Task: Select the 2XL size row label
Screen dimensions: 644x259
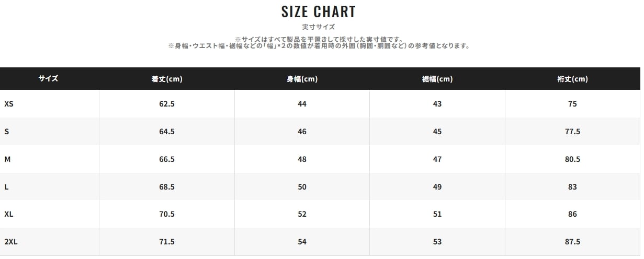Action: pos(11,242)
